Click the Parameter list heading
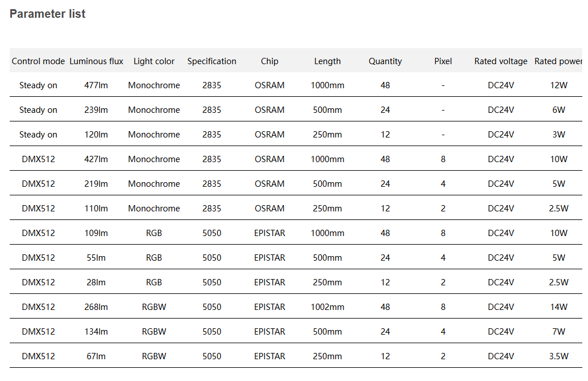The height and width of the screenshot is (381, 588). pos(48,14)
